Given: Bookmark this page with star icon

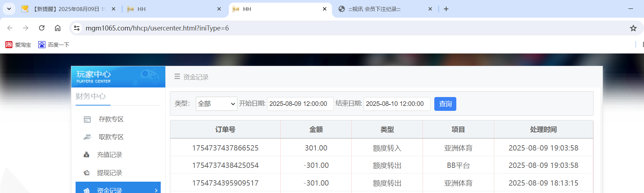Looking at the screenshot, I should point(633,28).
